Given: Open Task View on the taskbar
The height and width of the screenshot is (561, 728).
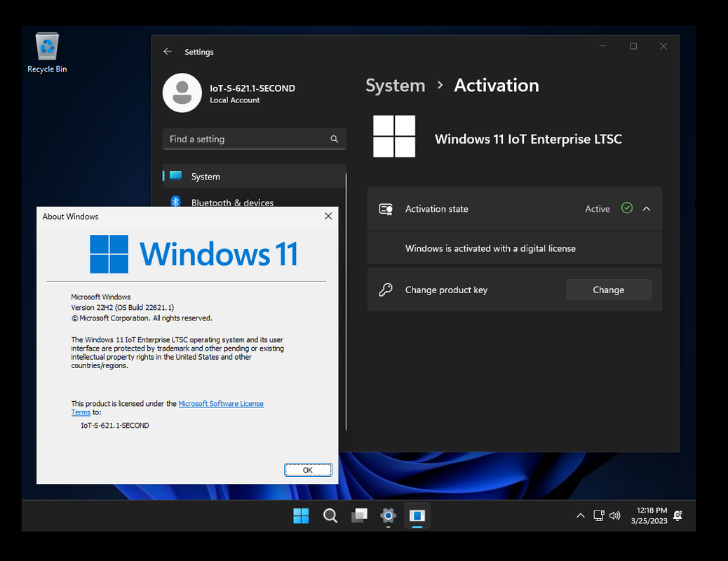Looking at the screenshot, I should click(x=359, y=515).
